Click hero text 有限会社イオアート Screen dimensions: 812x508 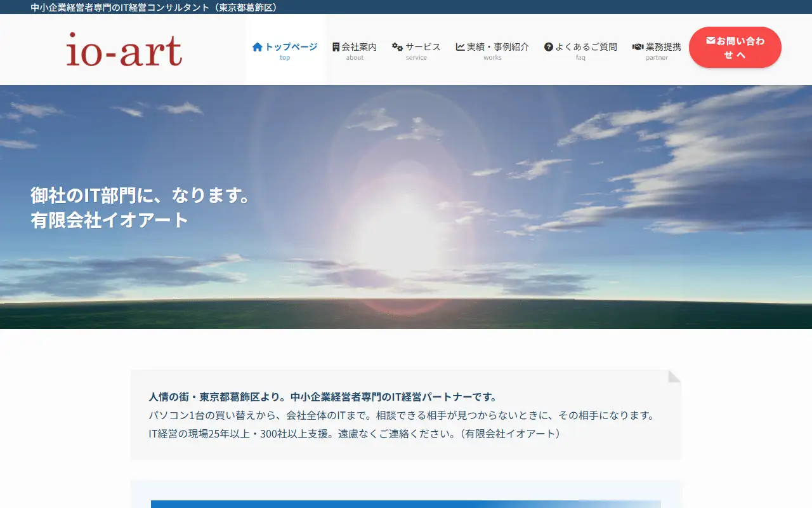point(110,220)
